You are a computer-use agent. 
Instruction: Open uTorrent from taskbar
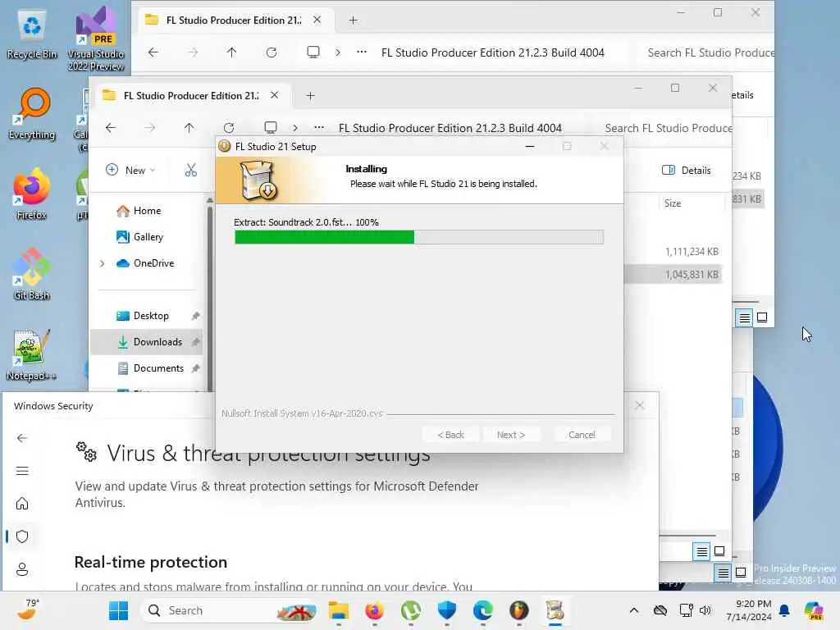[411, 610]
